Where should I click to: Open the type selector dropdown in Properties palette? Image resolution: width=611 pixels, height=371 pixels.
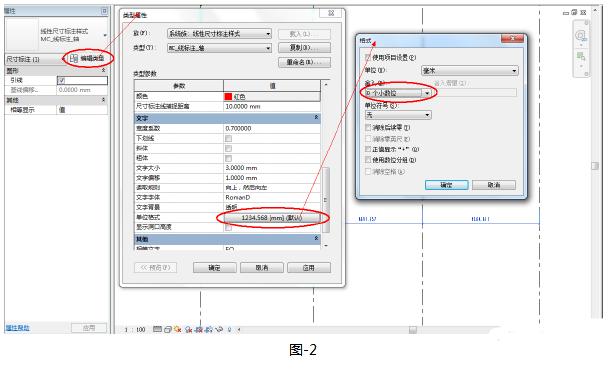coord(105,35)
